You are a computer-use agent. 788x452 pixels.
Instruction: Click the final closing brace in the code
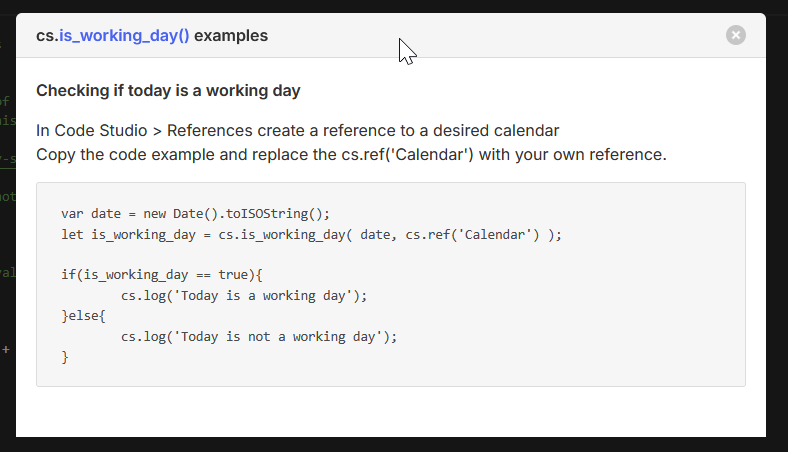coord(65,357)
